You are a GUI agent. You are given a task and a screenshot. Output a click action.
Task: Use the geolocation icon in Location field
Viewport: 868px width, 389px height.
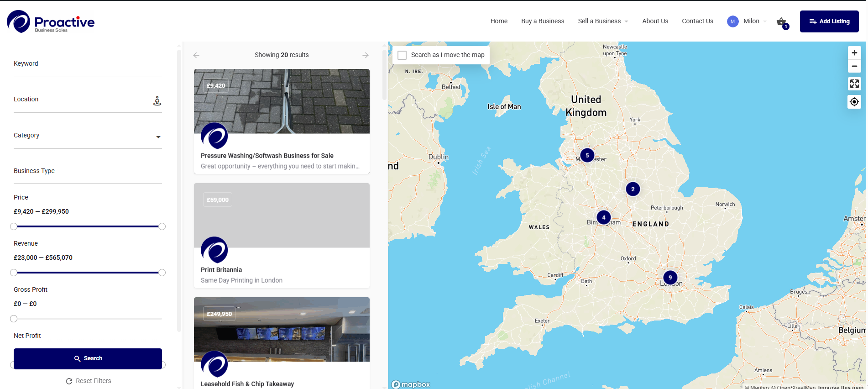click(157, 101)
